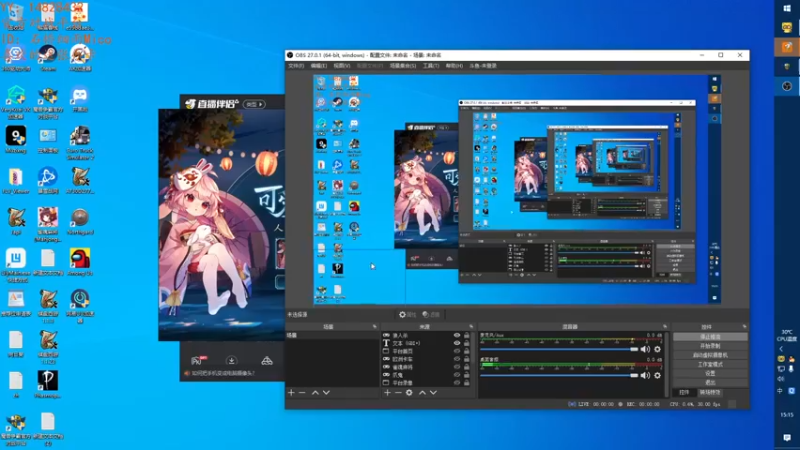Toggle lock on 雀魂麻将 source
Viewport: 800px width, 450px height.
pyautogui.click(x=466, y=367)
